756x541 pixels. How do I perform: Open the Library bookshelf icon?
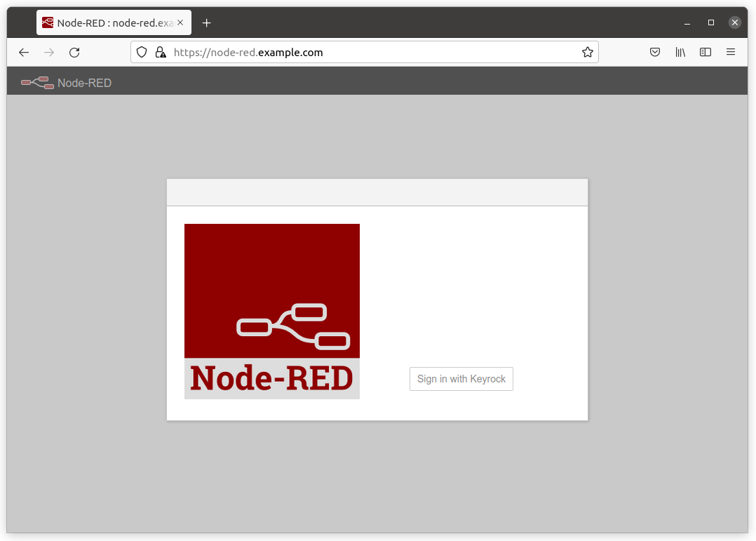(x=680, y=52)
